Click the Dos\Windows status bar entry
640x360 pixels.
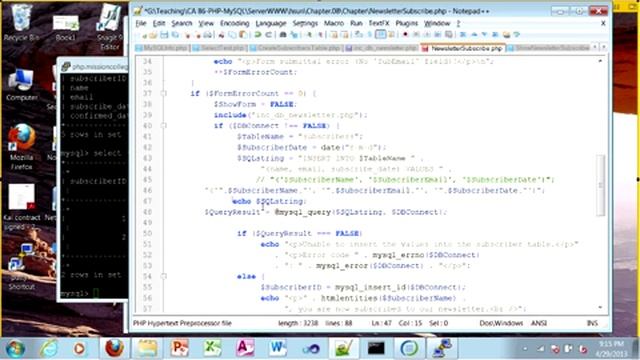tap(501, 323)
